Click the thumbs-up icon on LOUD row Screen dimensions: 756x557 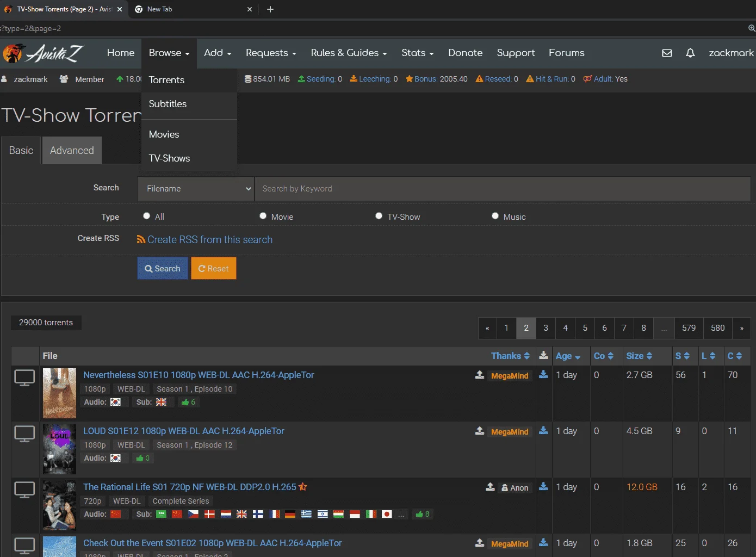pos(140,458)
